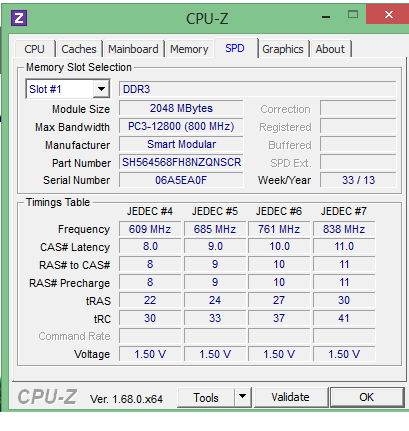Screen dimensions: 409x431
Task: Click the Validate button
Action: (x=290, y=397)
